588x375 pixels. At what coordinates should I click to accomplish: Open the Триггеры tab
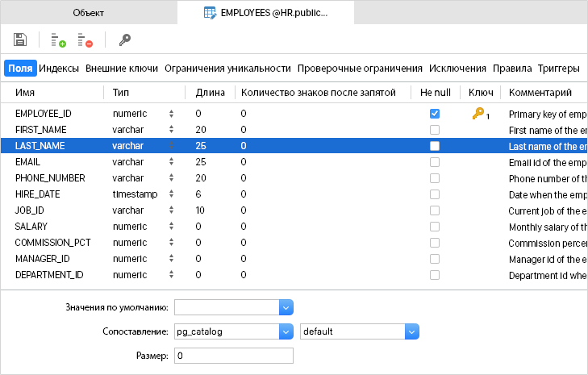559,69
